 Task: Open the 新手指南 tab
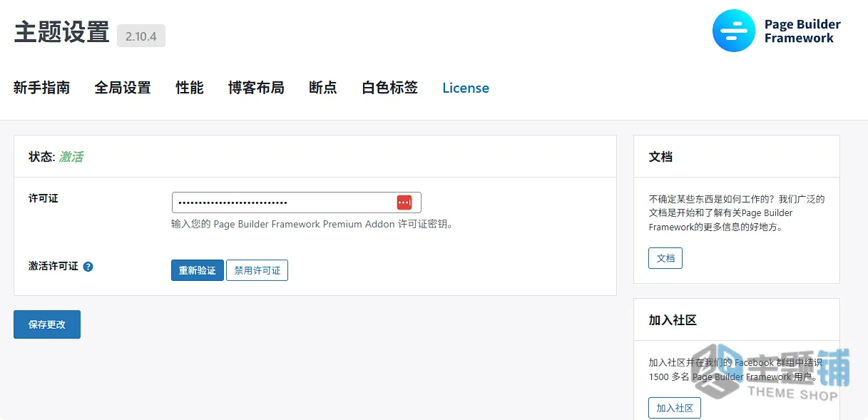[x=42, y=88]
